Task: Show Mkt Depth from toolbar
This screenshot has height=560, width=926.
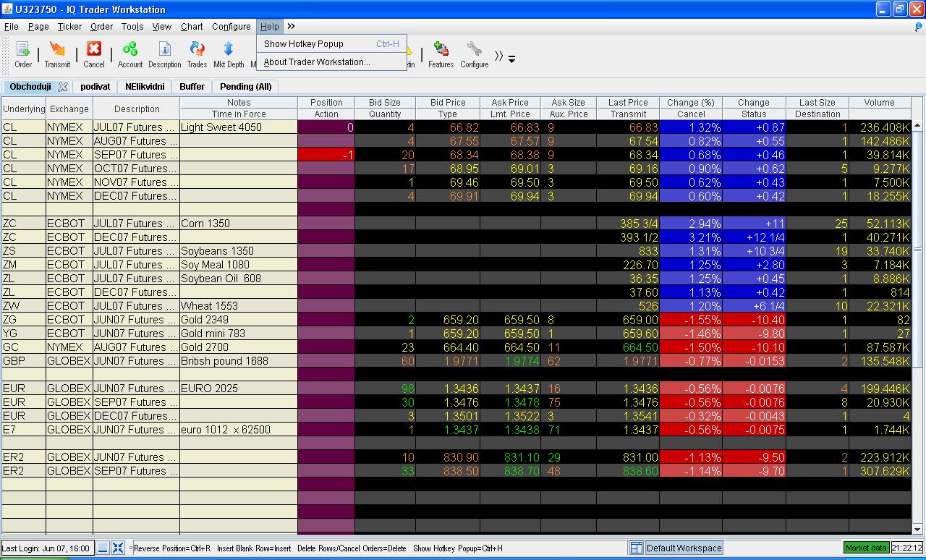Action: pyautogui.click(x=228, y=54)
